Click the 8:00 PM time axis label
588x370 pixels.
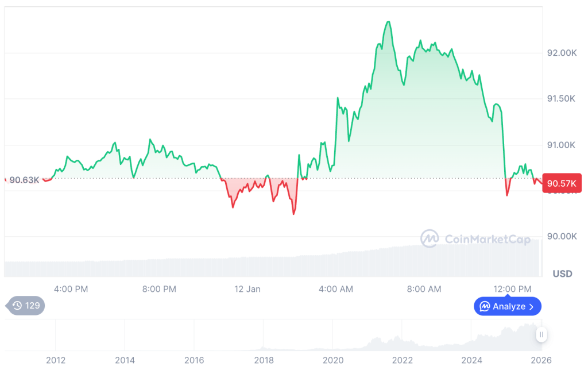pyautogui.click(x=159, y=289)
